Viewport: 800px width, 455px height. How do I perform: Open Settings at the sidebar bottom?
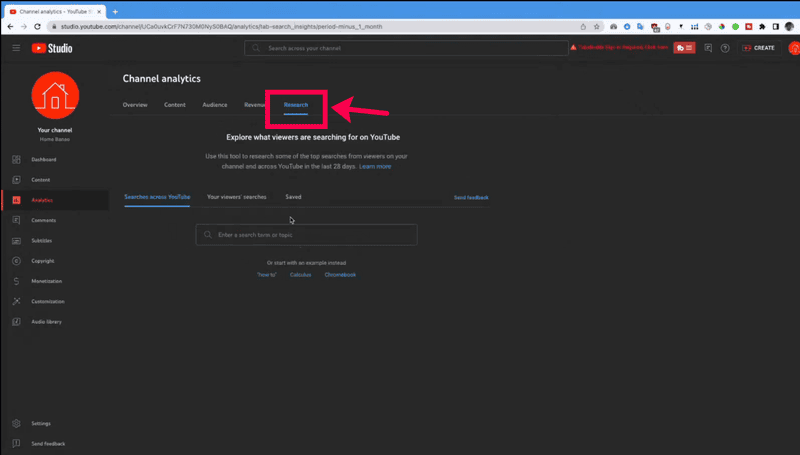[40, 424]
